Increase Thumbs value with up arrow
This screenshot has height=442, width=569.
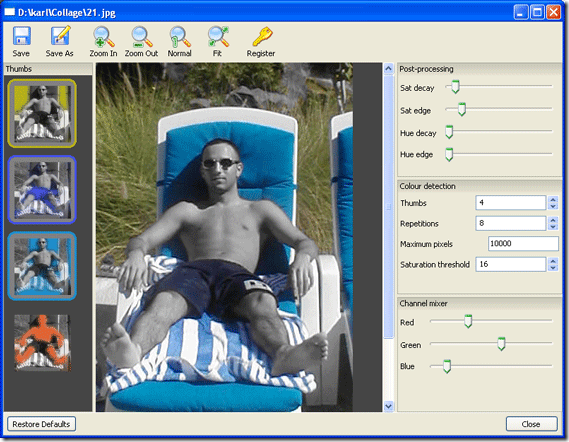(x=553, y=200)
